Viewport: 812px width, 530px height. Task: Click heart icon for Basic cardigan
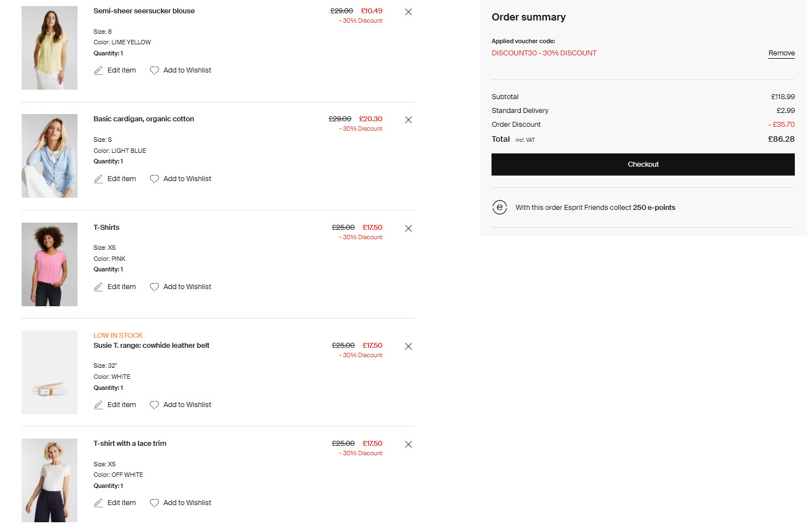[154, 179]
